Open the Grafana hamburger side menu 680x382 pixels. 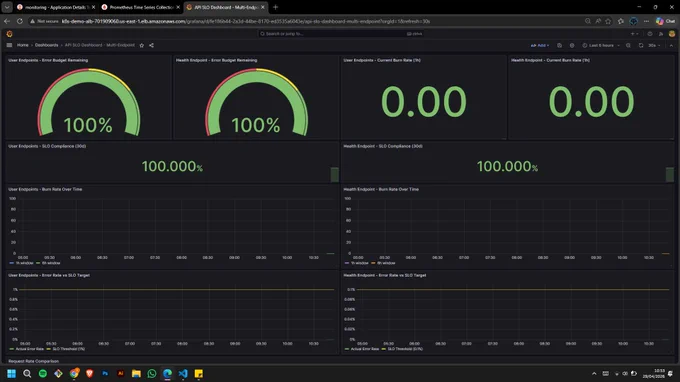9,45
